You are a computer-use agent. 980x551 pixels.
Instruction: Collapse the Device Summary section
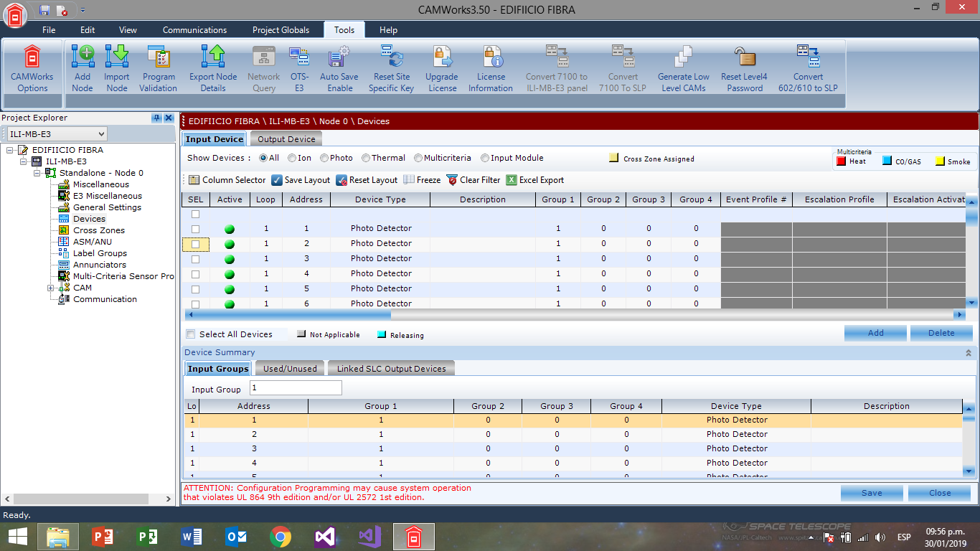pos(969,352)
